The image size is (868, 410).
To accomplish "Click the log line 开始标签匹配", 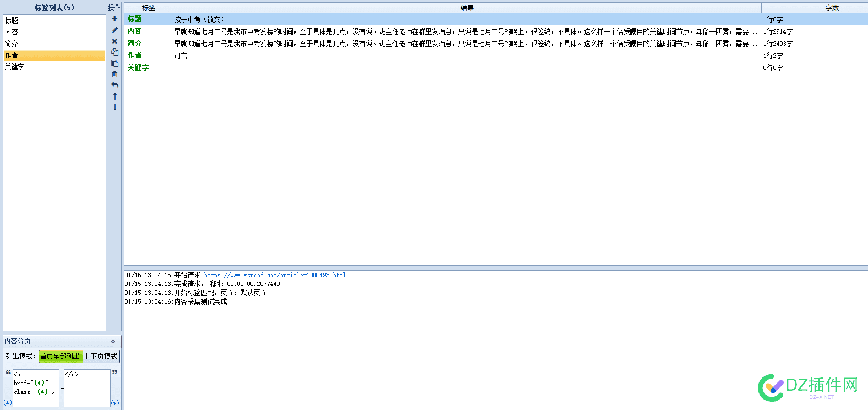I will point(195,293).
